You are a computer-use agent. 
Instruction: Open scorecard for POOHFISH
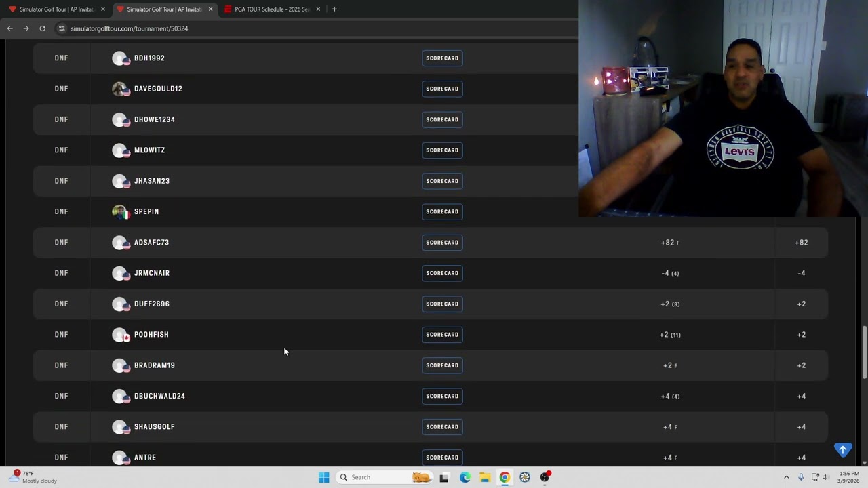point(442,335)
